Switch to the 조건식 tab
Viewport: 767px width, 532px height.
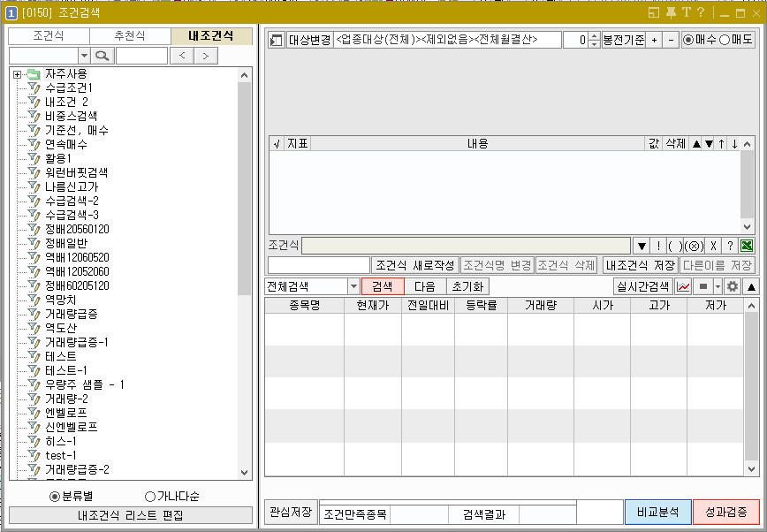tap(49, 37)
